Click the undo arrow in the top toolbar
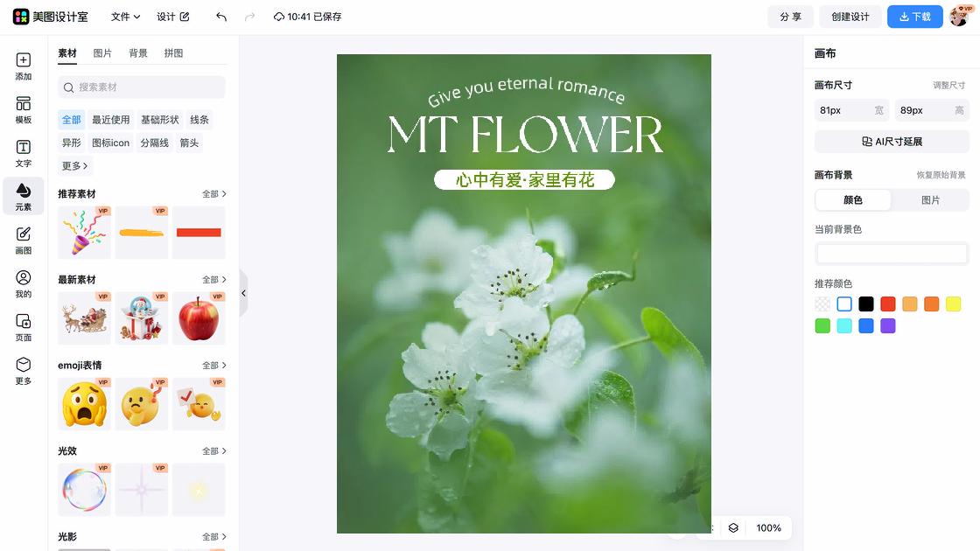This screenshot has width=980, height=551. click(x=220, y=17)
